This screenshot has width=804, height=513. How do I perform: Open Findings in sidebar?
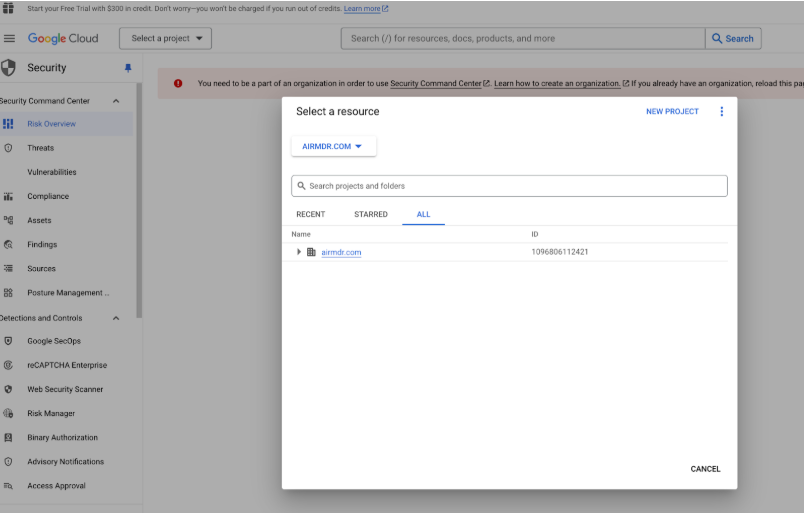pos(42,244)
